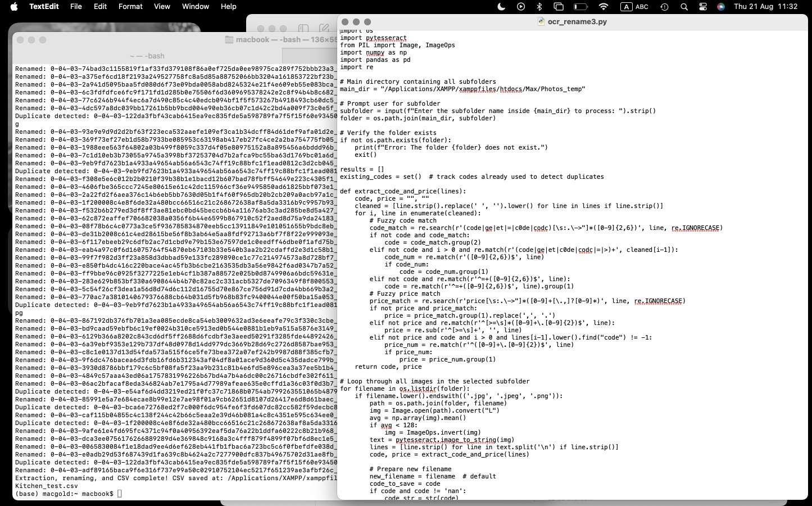This screenshot has height=506, width=812.
Task: Check battery status via its menu bar icon
Action: pyautogui.click(x=580, y=7)
